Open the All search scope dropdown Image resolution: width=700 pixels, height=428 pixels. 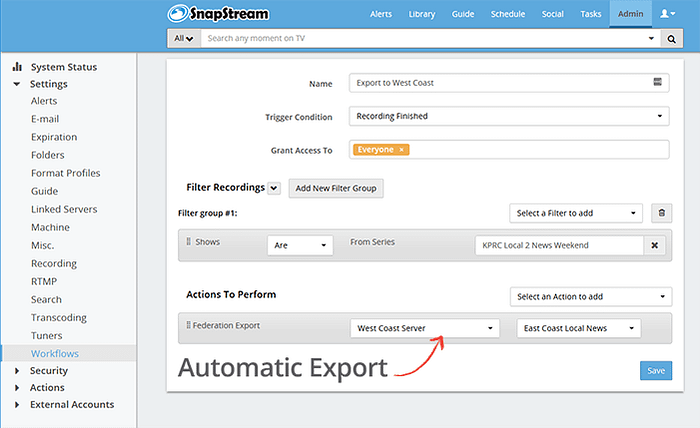pyautogui.click(x=183, y=38)
